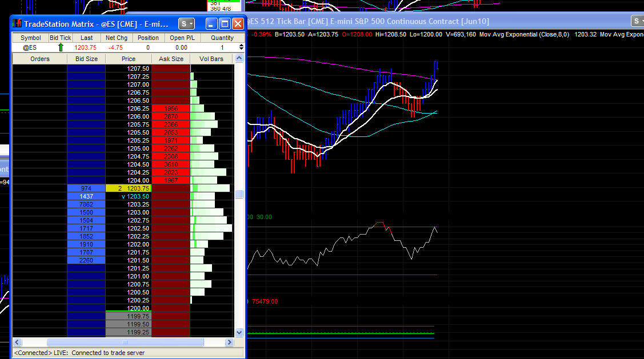The image size is (644, 359).
Task: Click the Matrix vertical scrollbar down arrow
Action: [x=239, y=332]
